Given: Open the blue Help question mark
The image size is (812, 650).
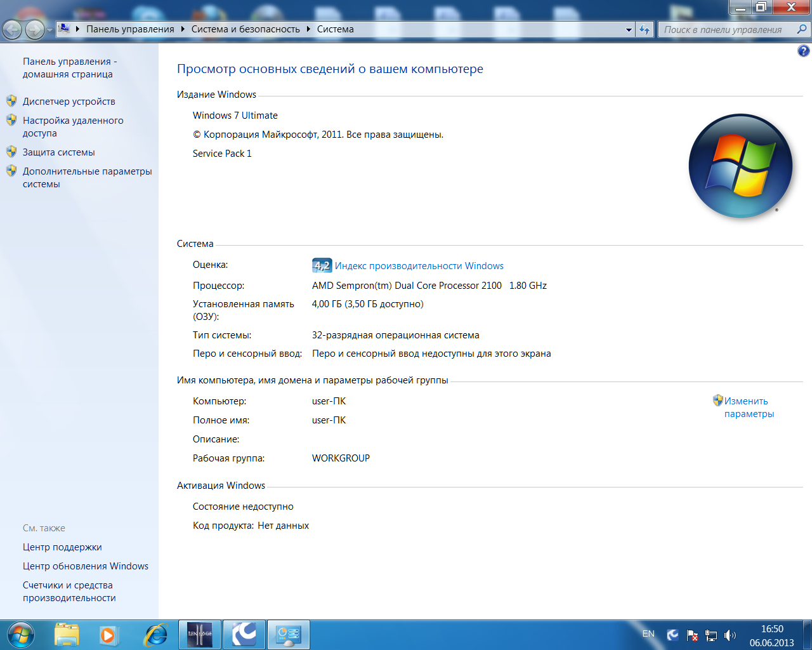Looking at the screenshot, I should coord(804,51).
